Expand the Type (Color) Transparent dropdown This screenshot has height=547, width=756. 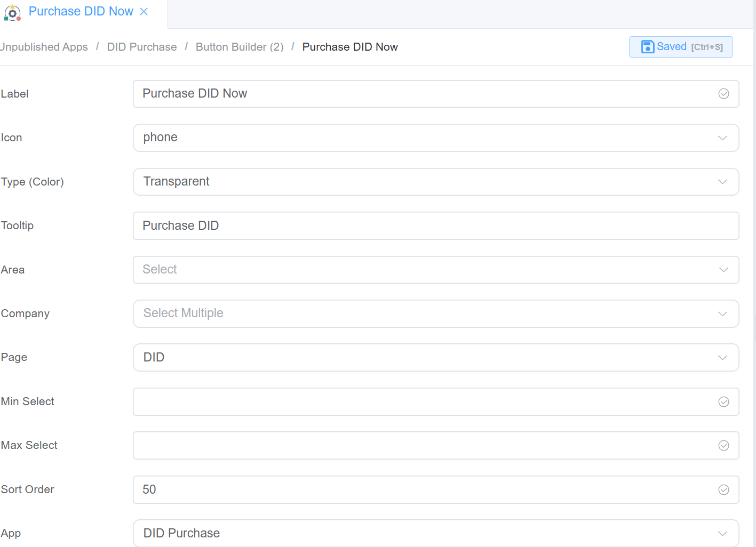point(435,182)
